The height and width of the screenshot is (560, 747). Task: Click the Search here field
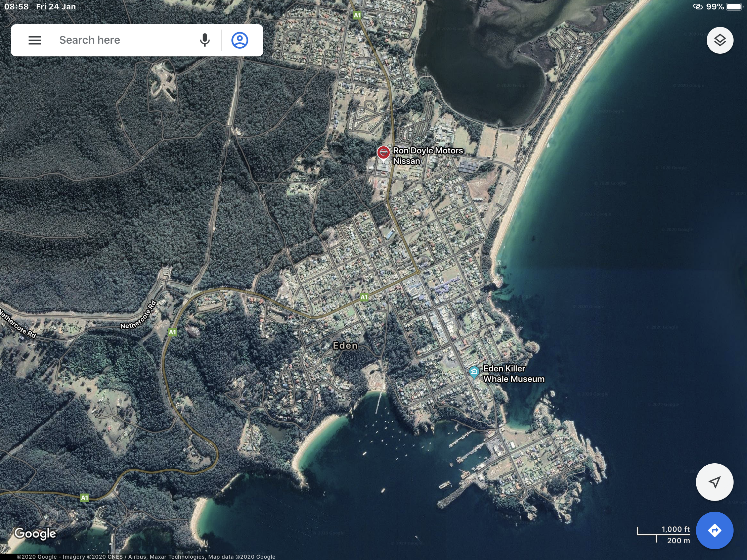click(122, 40)
